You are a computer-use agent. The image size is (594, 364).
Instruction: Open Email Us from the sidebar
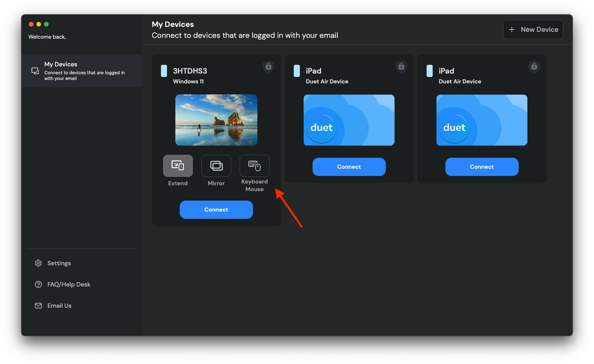click(59, 305)
